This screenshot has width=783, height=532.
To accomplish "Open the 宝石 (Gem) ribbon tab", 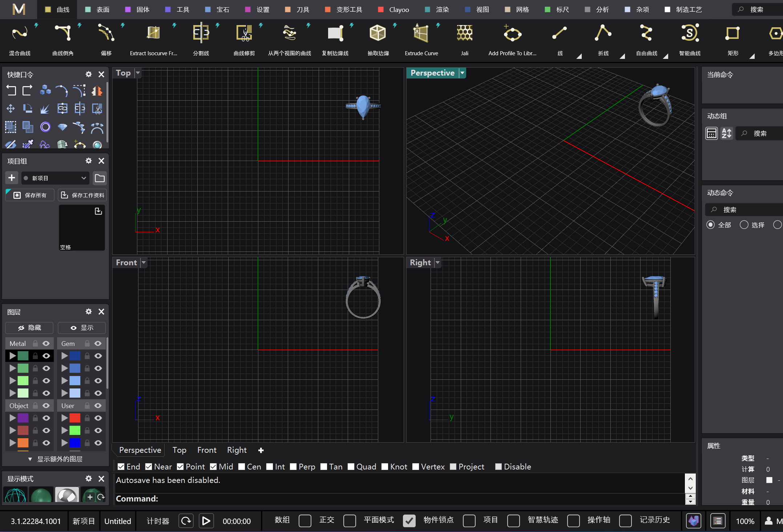I will tap(217, 9).
